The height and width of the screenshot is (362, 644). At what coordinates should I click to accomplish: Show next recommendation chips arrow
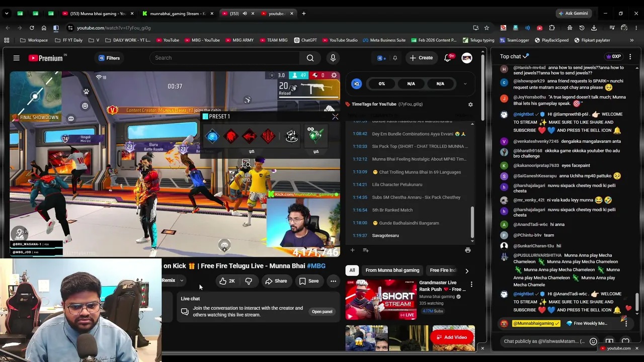[466, 270]
